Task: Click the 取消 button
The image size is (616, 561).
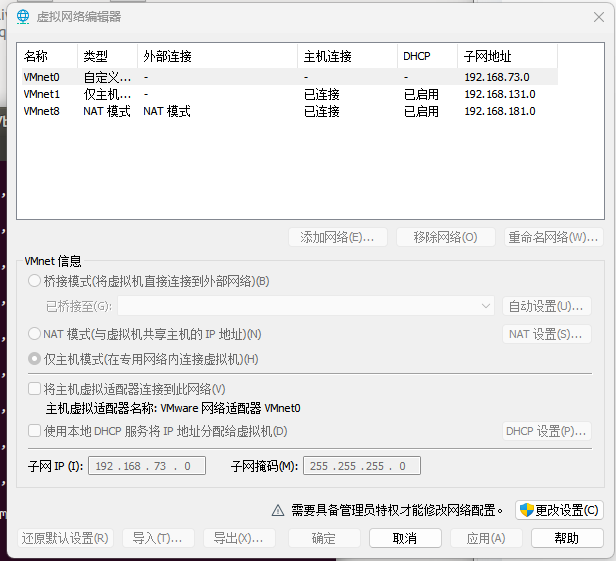Action: (405, 538)
